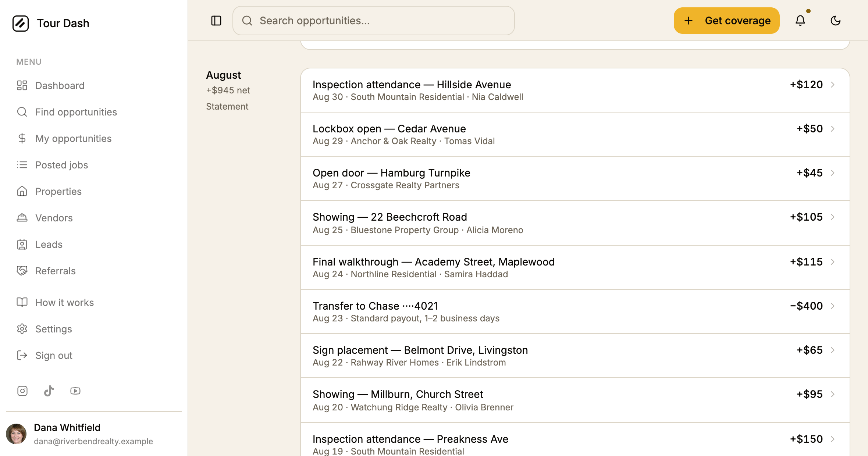Click the -$400 transfer amount
The height and width of the screenshot is (456, 868).
coord(806,306)
